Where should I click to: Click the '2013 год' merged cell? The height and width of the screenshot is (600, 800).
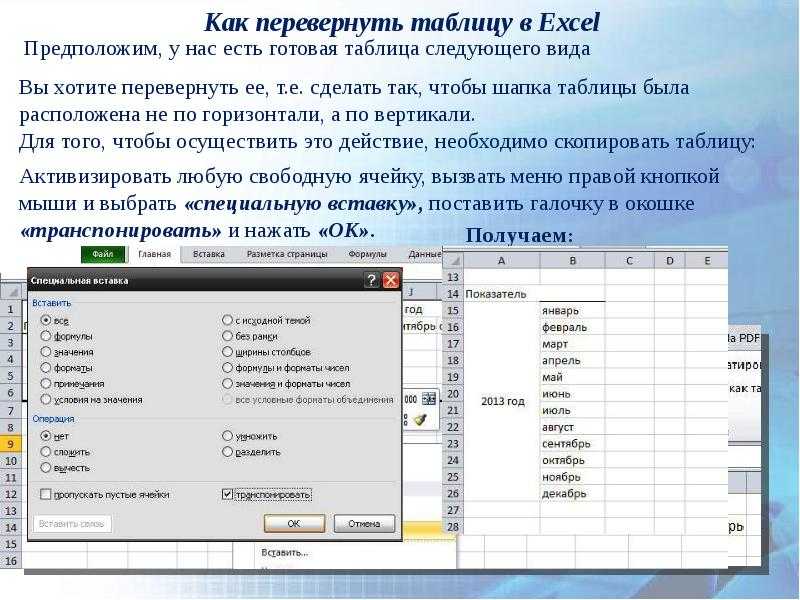pos(502,402)
